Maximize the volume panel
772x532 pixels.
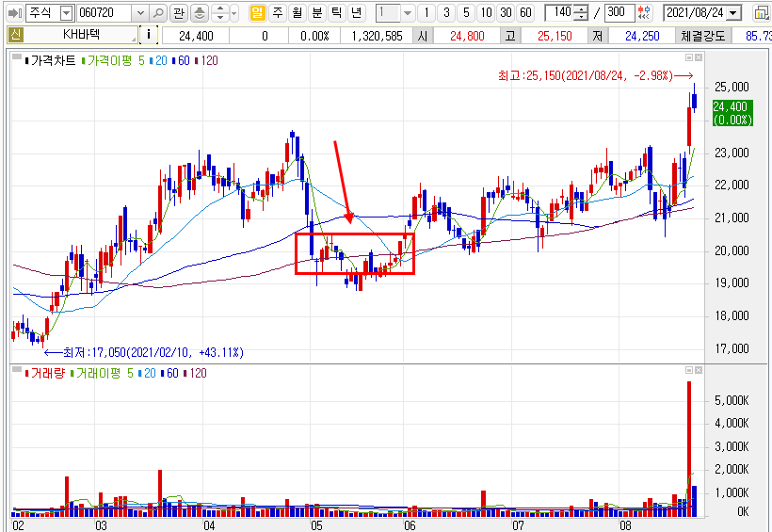click(x=689, y=370)
